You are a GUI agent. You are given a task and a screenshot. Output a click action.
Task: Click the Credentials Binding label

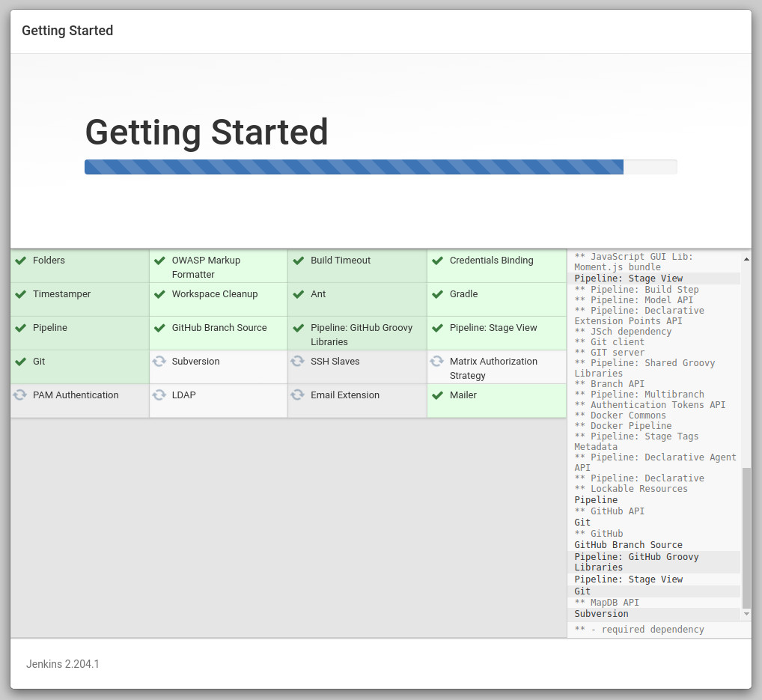click(x=491, y=260)
